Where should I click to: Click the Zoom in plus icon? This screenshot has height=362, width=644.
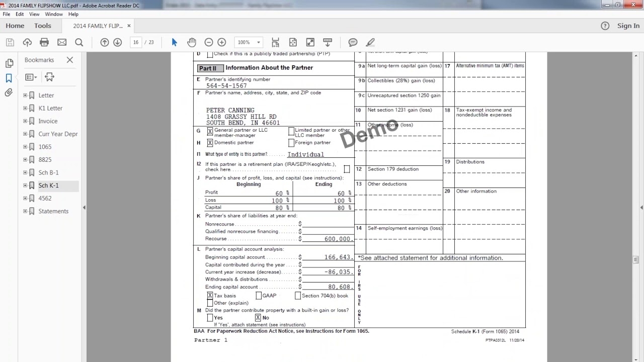coord(222,42)
